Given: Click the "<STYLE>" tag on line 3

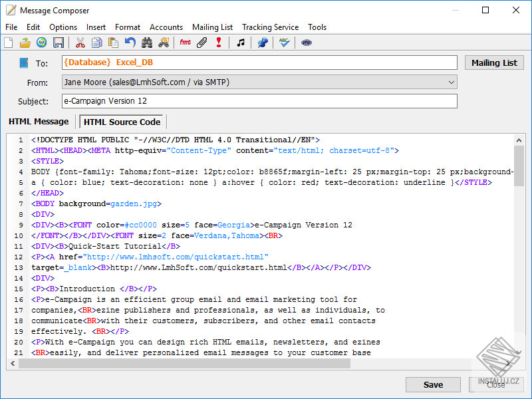Looking at the screenshot, I should point(47,161).
